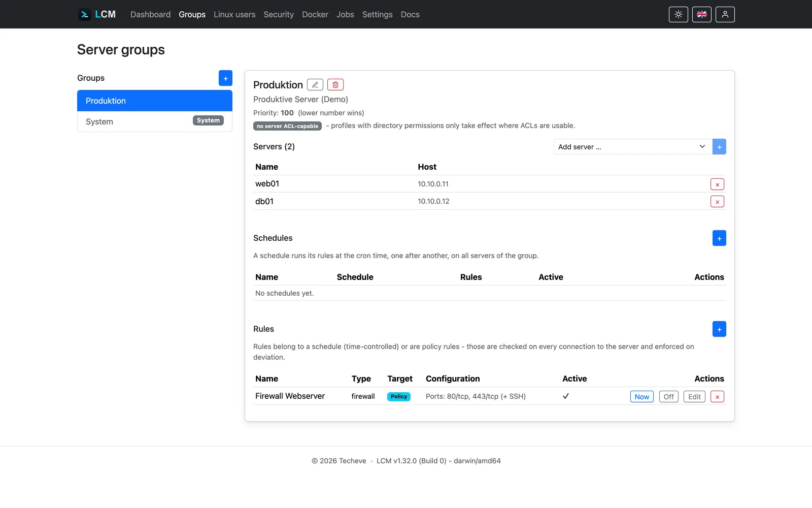Run Firewall Webserver rule Now

(x=642, y=397)
